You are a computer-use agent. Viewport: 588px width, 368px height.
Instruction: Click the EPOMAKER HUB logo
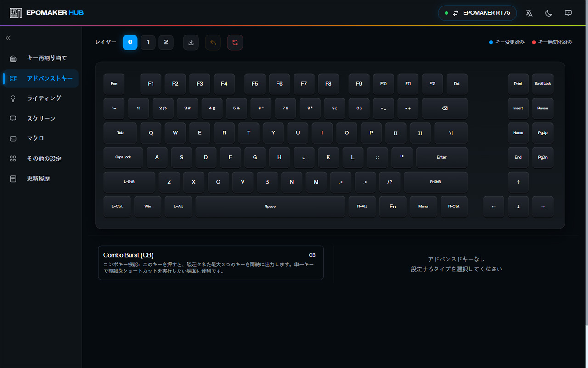point(46,13)
